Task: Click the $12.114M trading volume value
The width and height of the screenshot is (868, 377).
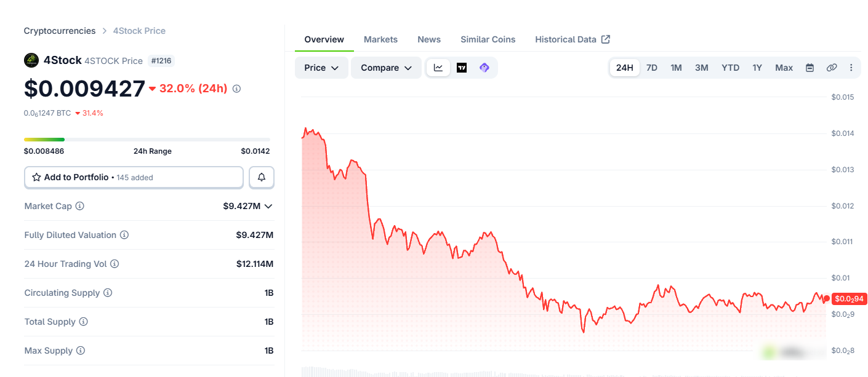Action: (255, 264)
